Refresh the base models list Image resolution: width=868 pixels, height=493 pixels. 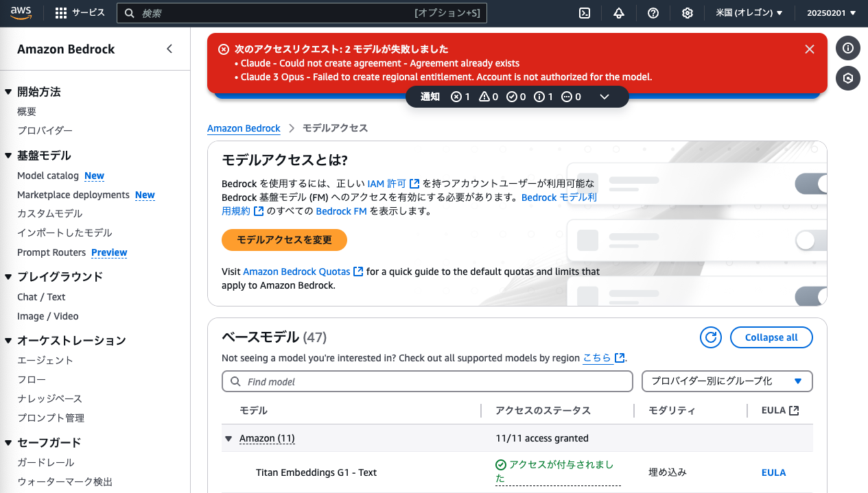pos(710,337)
